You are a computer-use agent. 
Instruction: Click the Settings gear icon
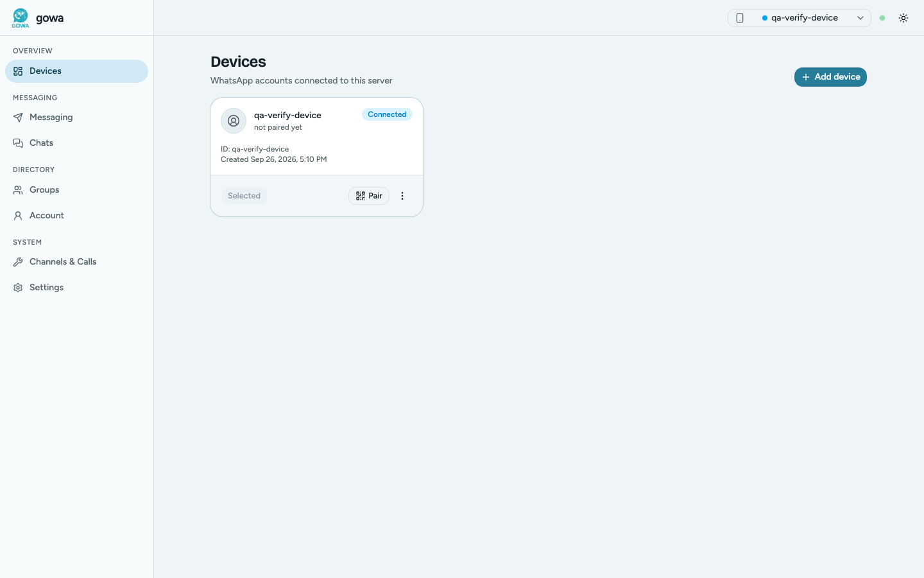18,288
